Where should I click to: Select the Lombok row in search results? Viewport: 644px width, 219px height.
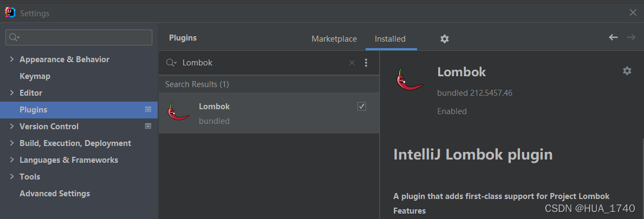[x=269, y=113]
